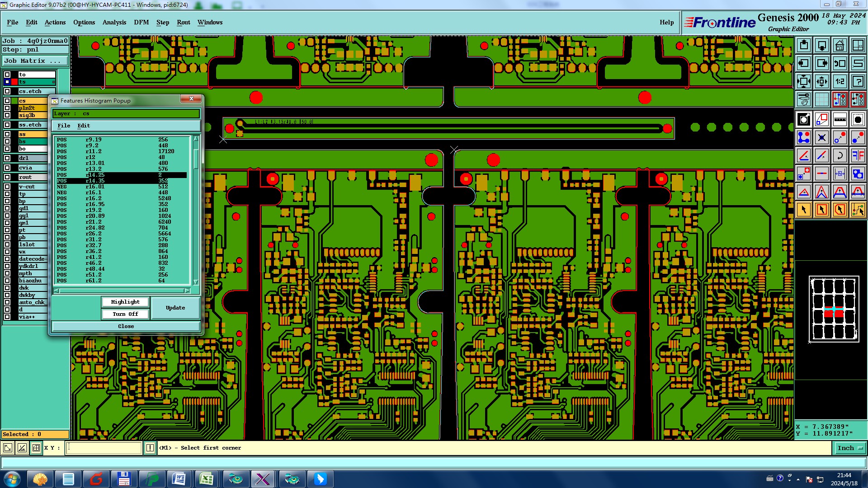Click the delete feature X icon
The height and width of the screenshot is (488, 868).
tap(821, 137)
